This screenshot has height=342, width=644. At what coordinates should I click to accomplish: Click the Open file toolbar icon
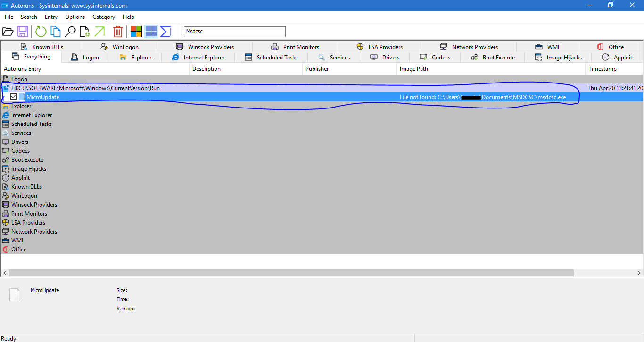coord(8,32)
